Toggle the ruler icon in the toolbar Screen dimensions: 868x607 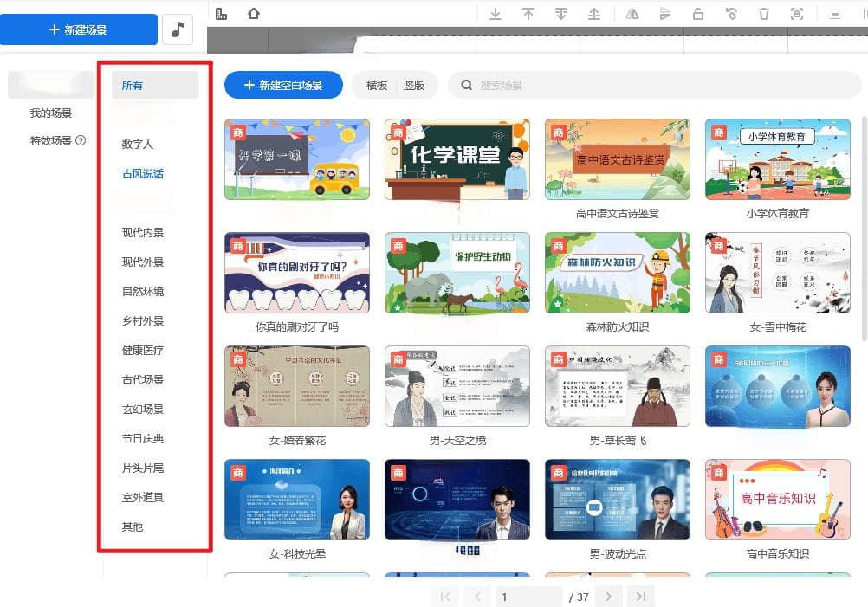[221, 14]
